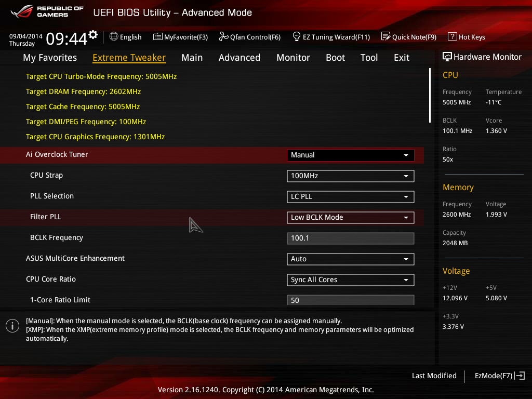
Task: Click the Hardware Monitor screen icon
Action: (447, 57)
